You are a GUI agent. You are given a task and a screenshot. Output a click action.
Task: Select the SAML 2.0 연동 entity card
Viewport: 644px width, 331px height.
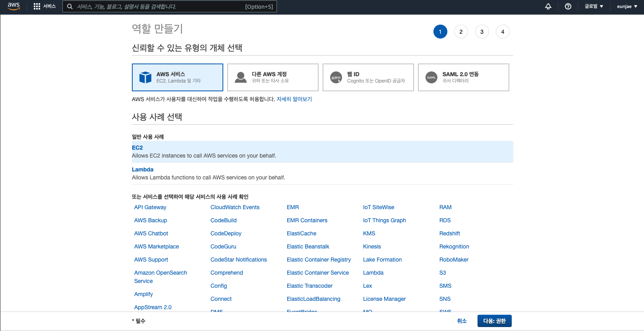464,77
